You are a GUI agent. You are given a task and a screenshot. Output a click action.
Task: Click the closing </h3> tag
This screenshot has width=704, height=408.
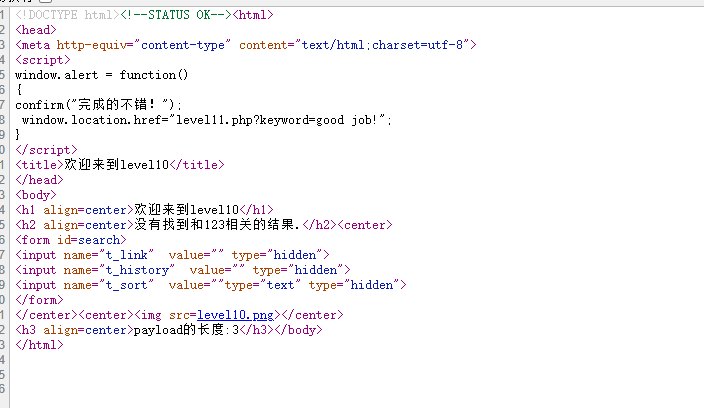point(256,330)
